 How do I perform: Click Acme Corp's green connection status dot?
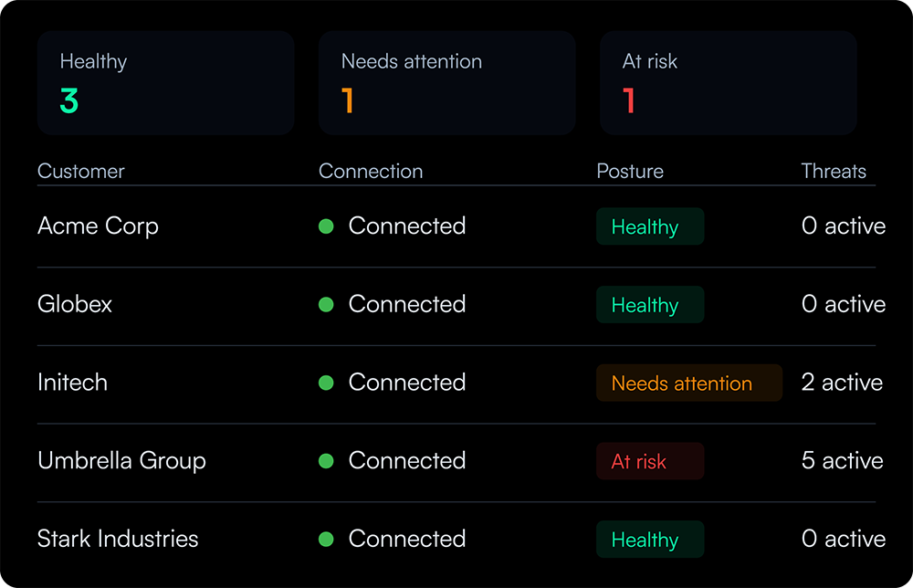326,226
